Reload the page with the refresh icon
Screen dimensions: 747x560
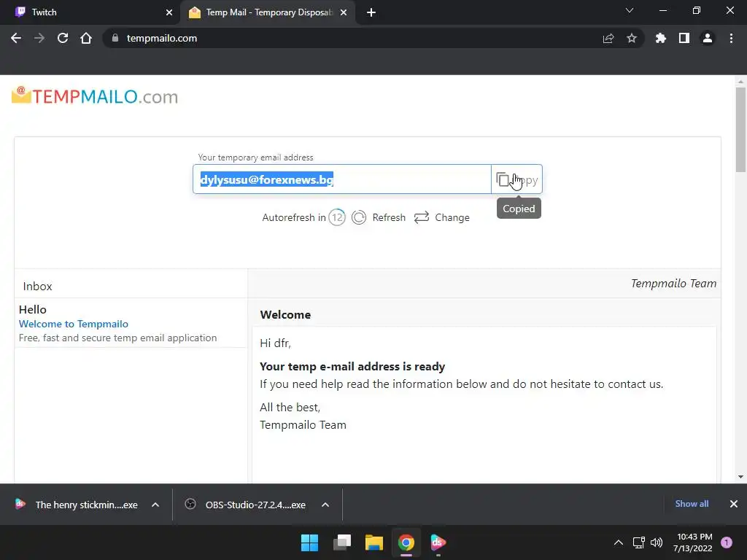(x=63, y=38)
